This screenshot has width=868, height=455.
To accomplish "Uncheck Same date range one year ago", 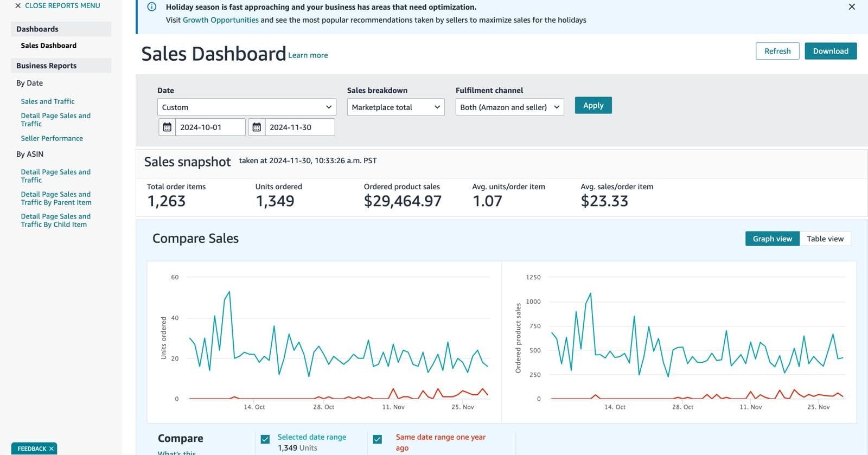I will [x=378, y=439].
